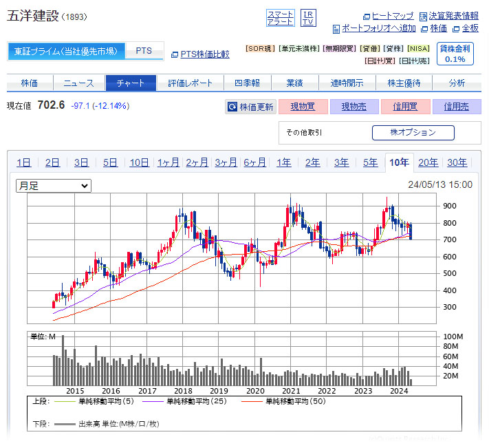Open the 月足 chart interval dropdown
This screenshot has height=448, width=489.
tap(54, 186)
